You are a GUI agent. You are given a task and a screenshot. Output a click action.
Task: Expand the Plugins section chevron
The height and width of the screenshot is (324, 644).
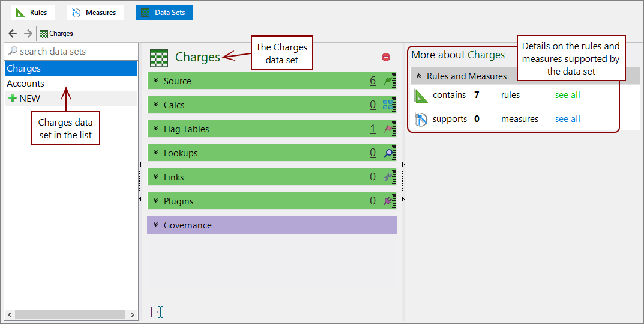click(x=155, y=201)
